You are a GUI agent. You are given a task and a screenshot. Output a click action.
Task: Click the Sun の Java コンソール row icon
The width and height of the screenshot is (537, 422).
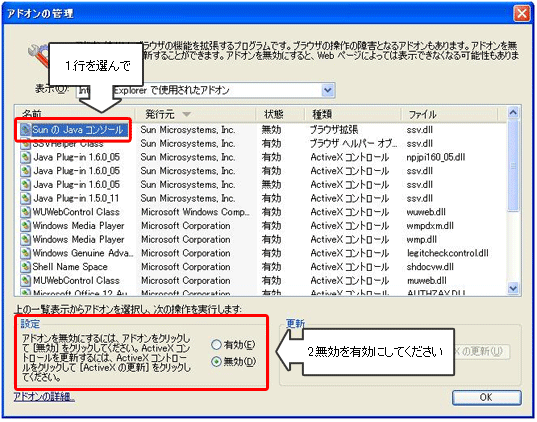click(25, 130)
